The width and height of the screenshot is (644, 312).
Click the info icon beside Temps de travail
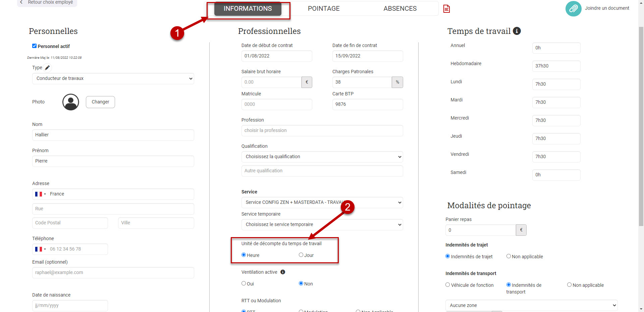[517, 31]
